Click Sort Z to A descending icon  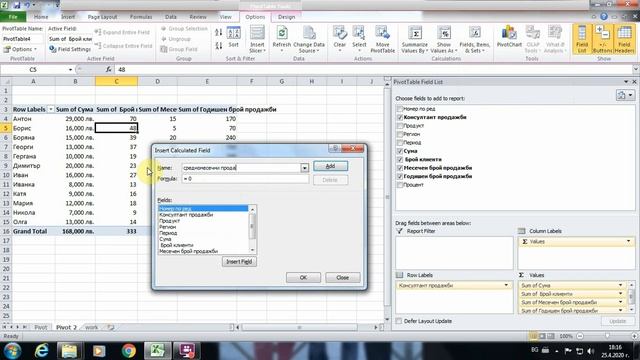[219, 45]
